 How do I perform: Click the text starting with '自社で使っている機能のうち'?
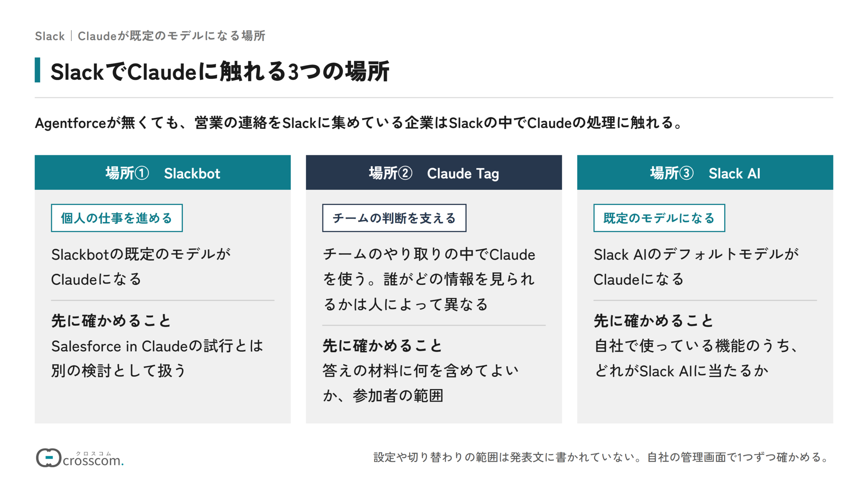point(696,358)
